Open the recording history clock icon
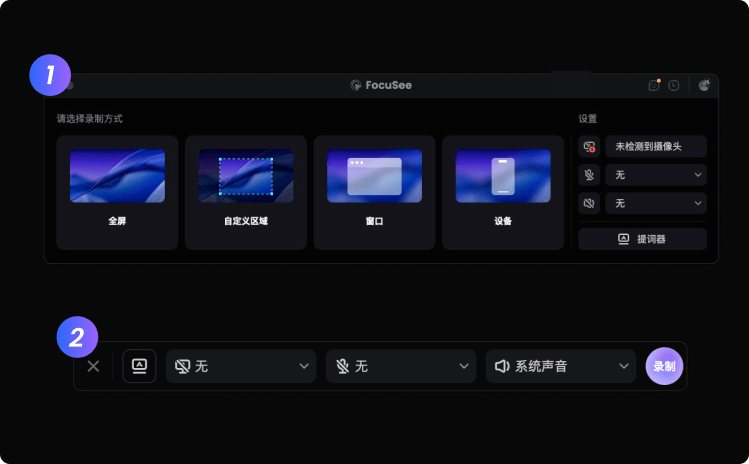Image resolution: width=749 pixels, height=464 pixels. click(x=674, y=85)
